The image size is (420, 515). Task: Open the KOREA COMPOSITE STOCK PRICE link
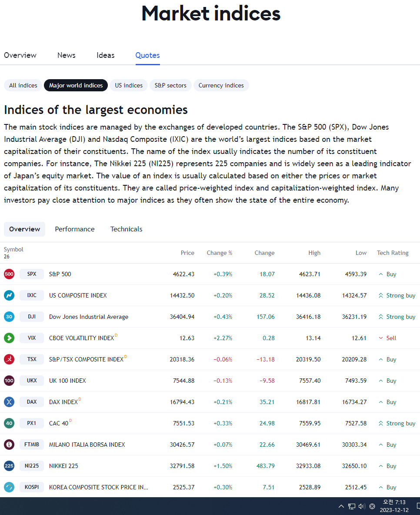[99, 487]
